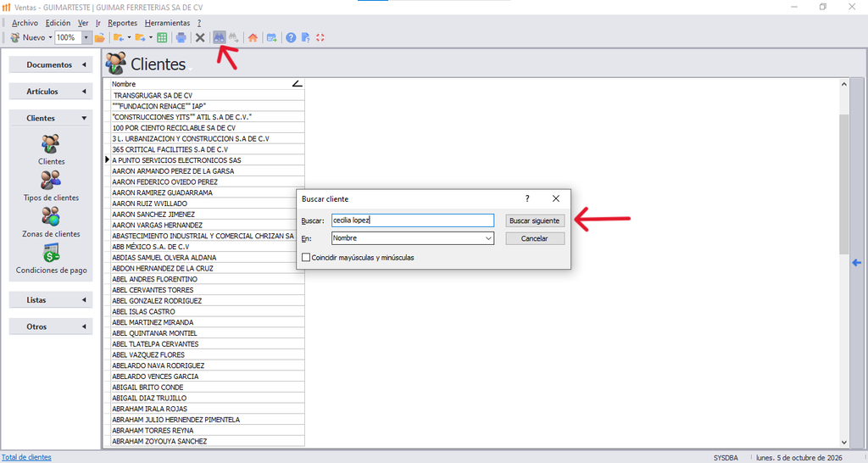Click the find next binoculars icon
Screen dimensions: 868x463
point(234,37)
